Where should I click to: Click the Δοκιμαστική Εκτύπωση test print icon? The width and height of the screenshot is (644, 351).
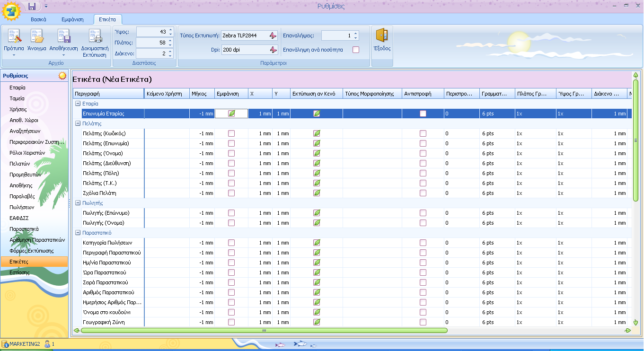[x=95, y=36]
